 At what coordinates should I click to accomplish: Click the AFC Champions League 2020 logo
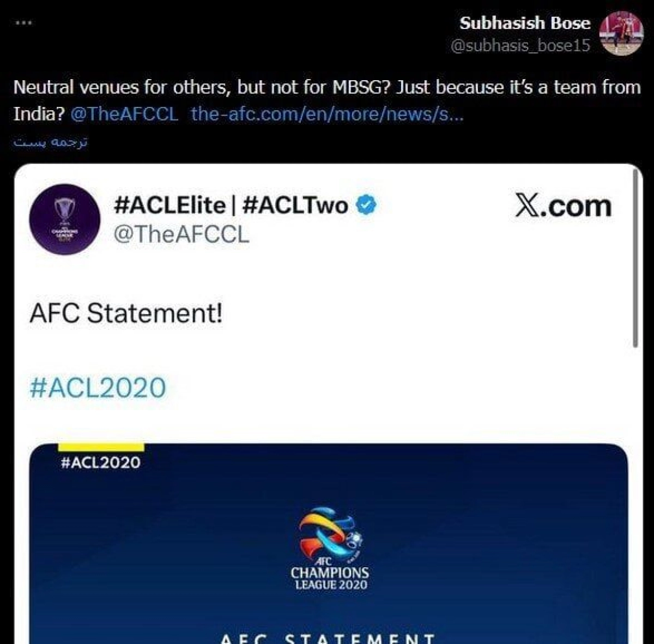(330, 549)
